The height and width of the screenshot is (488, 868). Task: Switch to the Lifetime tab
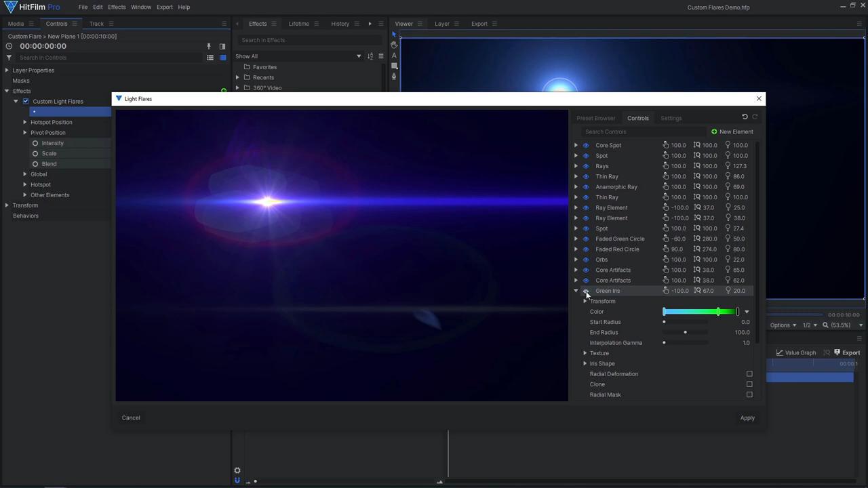[299, 24]
